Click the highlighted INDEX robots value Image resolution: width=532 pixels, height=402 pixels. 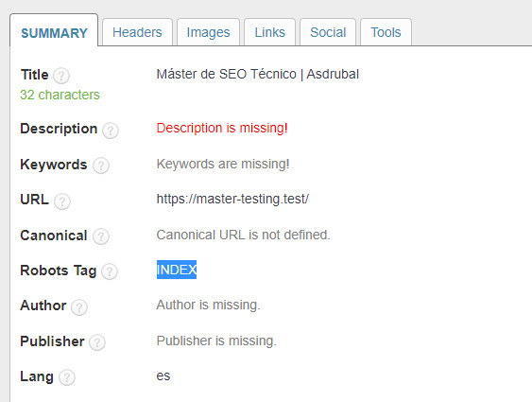coord(177,270)
